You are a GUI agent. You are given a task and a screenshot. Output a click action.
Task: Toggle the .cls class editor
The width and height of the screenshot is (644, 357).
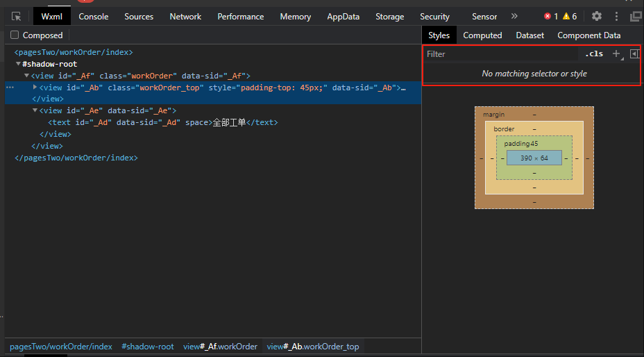coord(594,54)
